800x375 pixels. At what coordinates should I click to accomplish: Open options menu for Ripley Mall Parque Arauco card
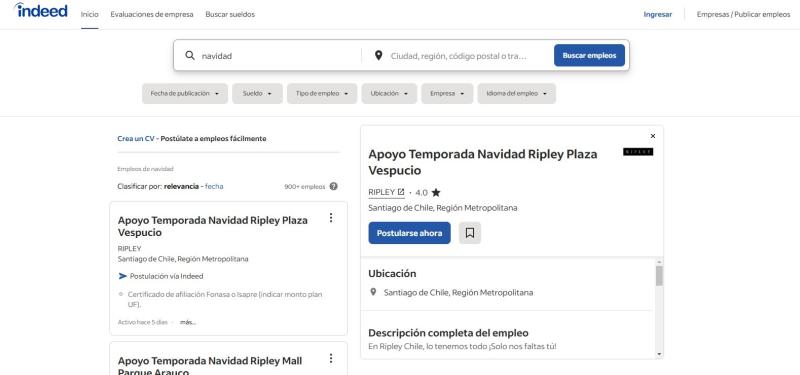click(331, 359)
